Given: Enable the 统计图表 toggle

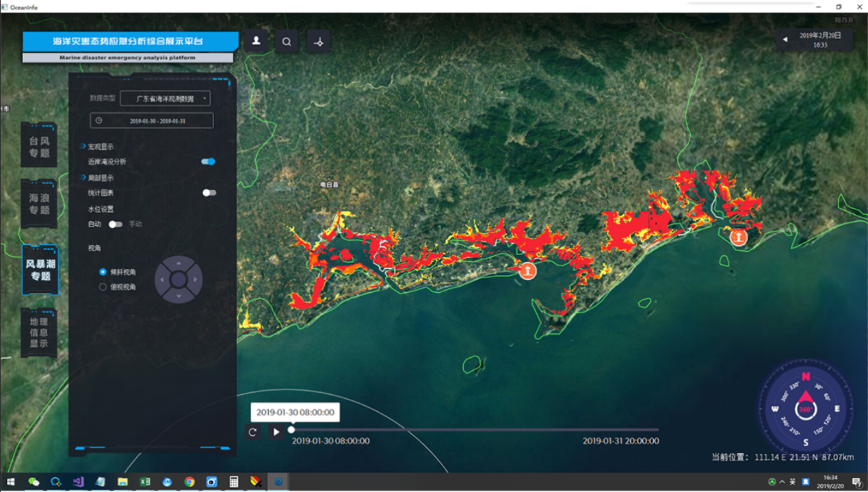Looking at the screenshot, I should click(x=209, y=193).
